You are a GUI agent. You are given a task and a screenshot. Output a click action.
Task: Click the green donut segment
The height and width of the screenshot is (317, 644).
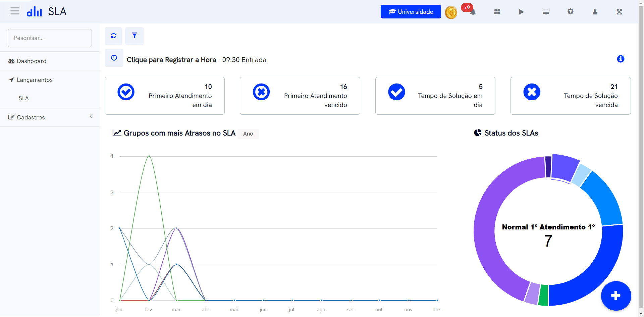tap(543, 295)
